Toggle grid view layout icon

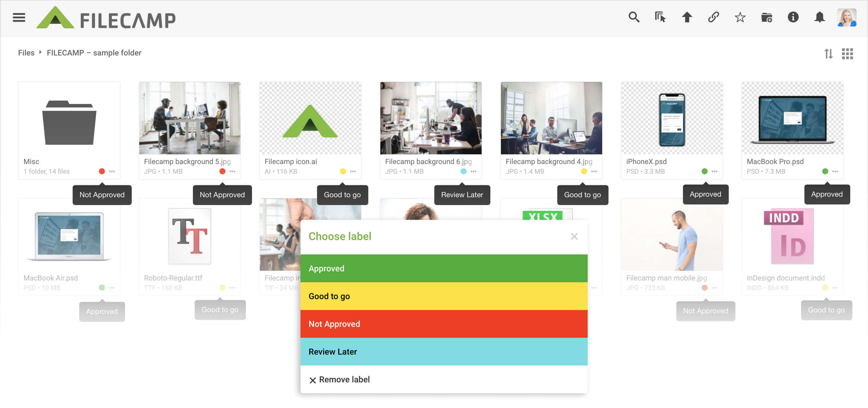pyautogui.click(x=848, y=54)
